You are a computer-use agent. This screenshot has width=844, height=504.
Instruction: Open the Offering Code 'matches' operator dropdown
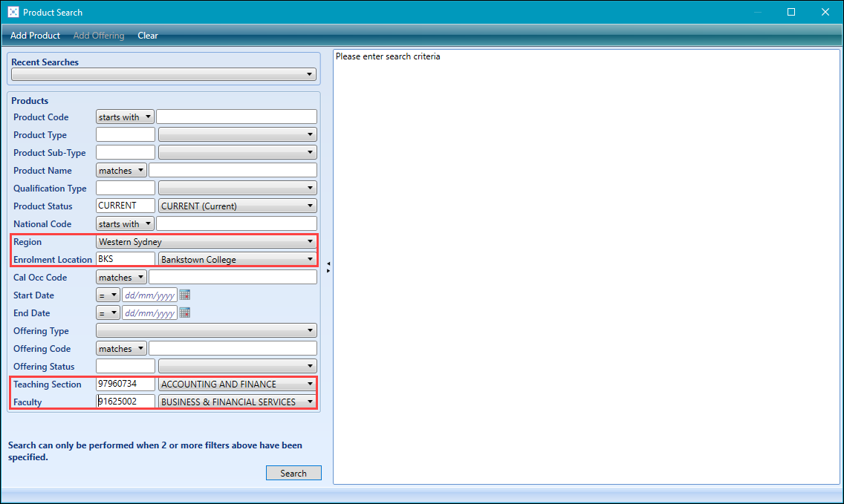coord(121,348)
